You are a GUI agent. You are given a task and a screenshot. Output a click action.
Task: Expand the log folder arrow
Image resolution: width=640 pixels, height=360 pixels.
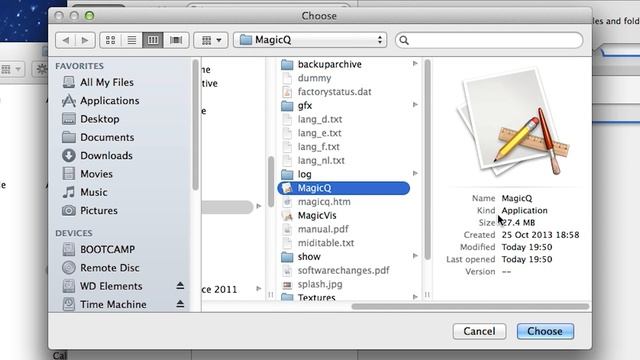coord(415,173)
